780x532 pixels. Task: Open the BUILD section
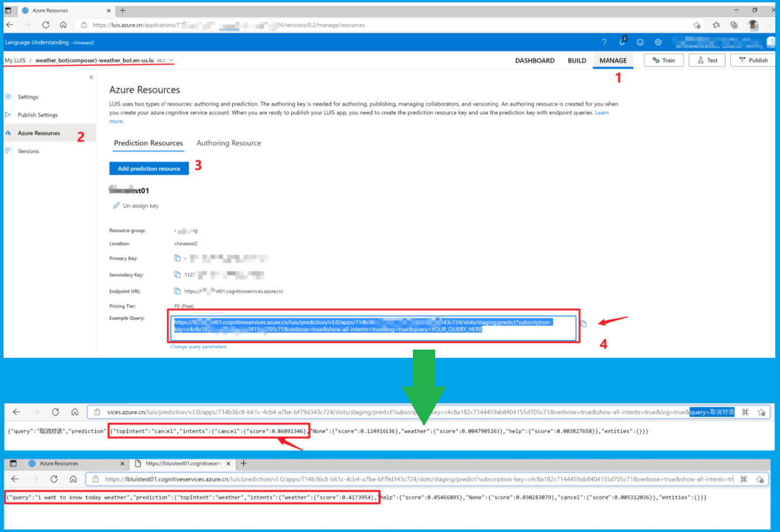(x=576, y=60)
